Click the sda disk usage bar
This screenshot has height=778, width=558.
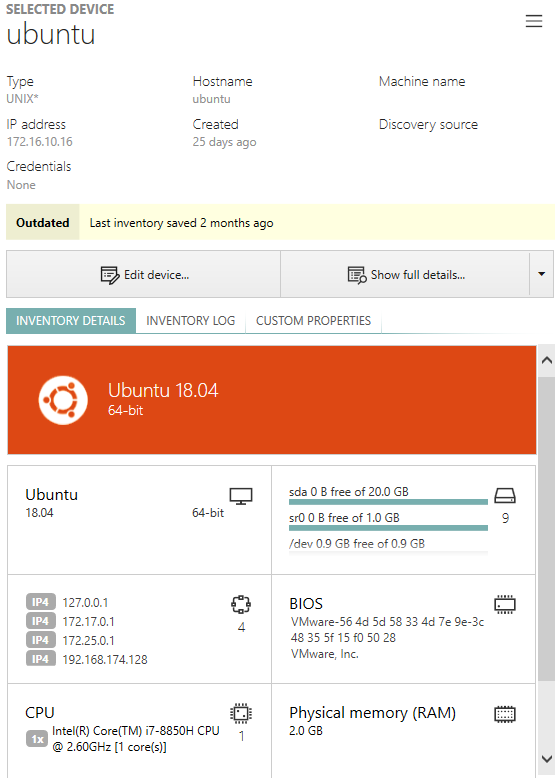point(388,502)
